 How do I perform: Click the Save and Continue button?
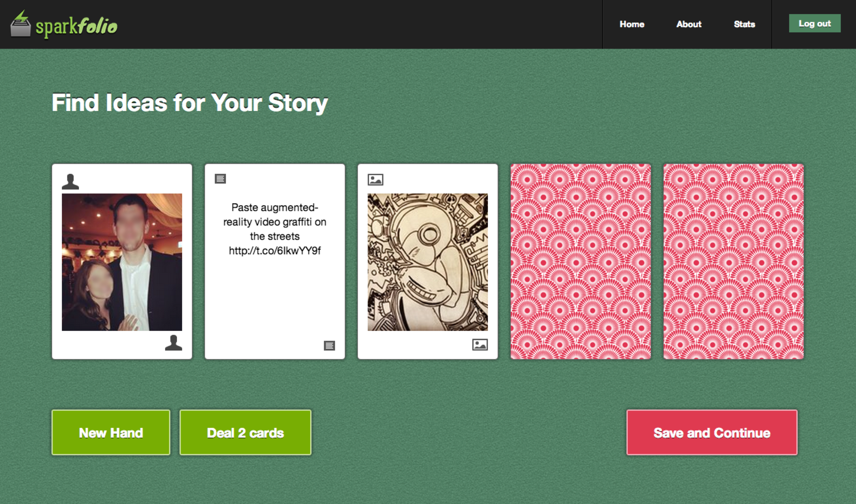point(712,432)
